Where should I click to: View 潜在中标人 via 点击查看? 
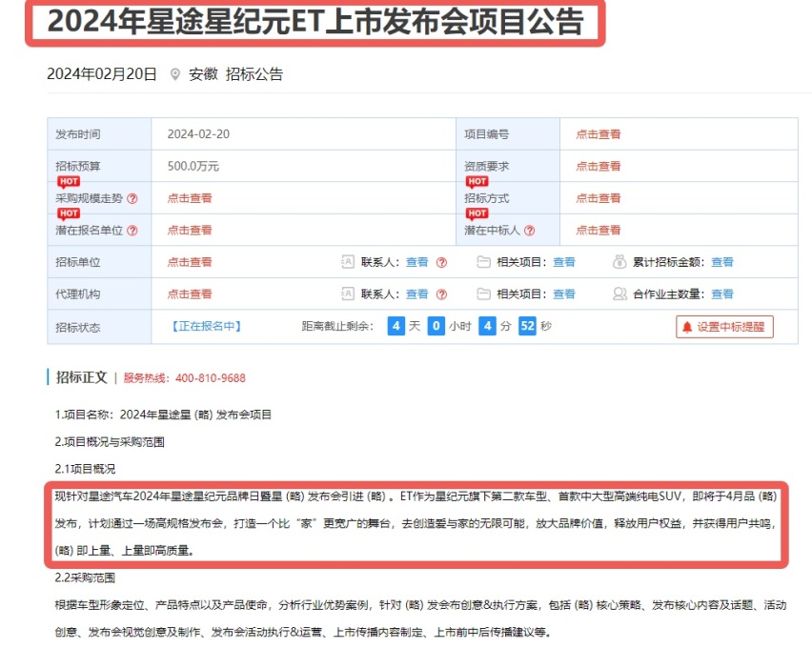(x=599, y=231)
